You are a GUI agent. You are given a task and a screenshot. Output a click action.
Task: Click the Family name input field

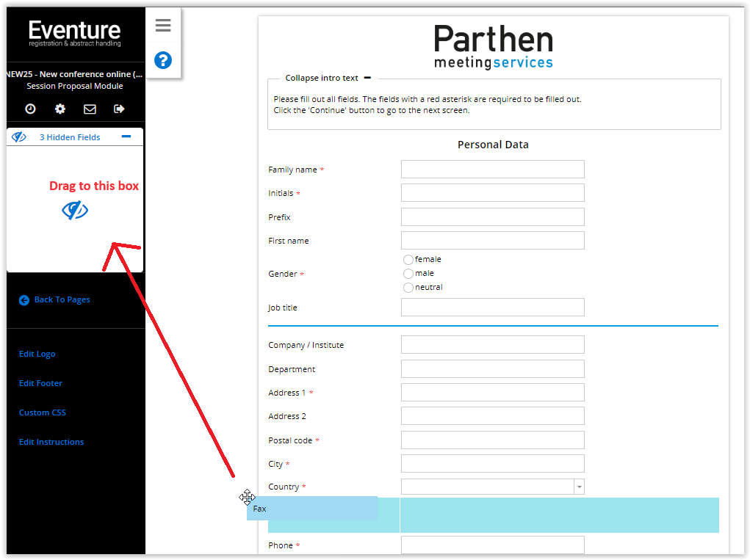pyautogui.click(x=492, y=170)
